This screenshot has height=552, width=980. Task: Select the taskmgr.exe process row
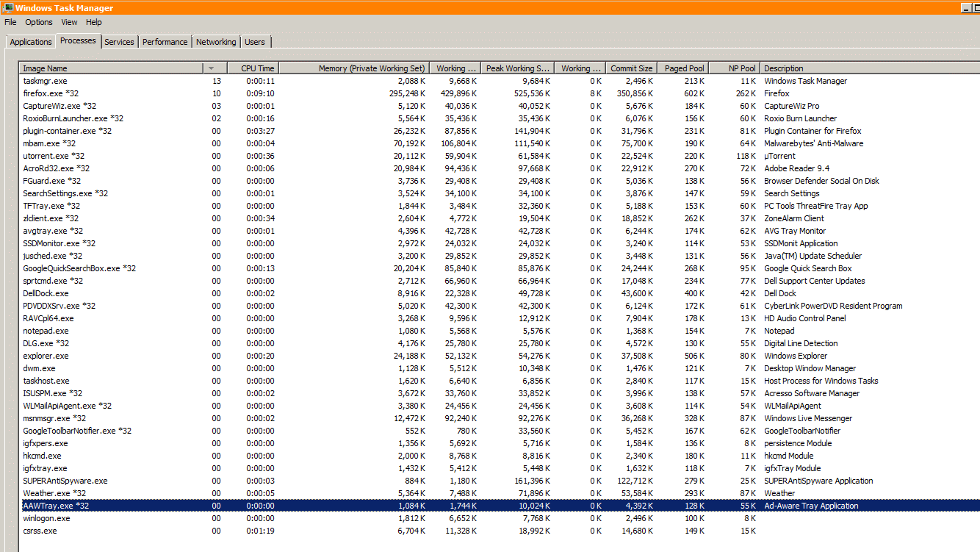[500, 81]
